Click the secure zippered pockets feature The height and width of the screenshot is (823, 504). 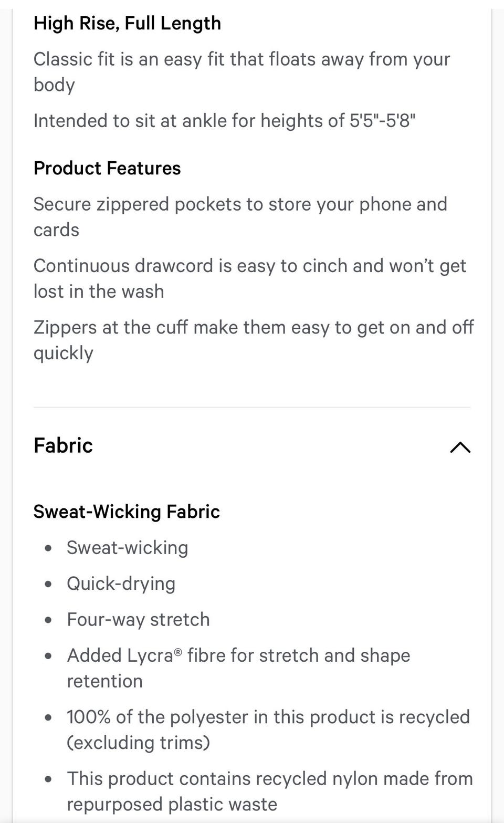[240, 217]
